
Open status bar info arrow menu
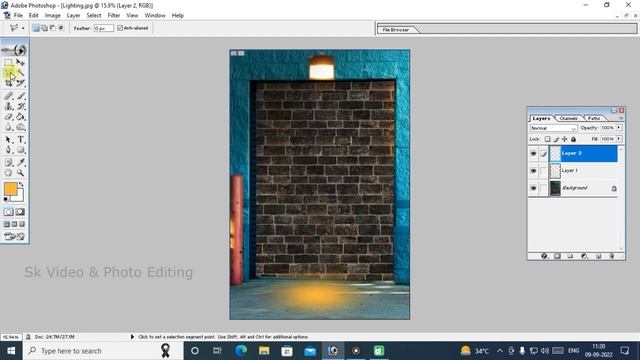[x=132, y=337]
